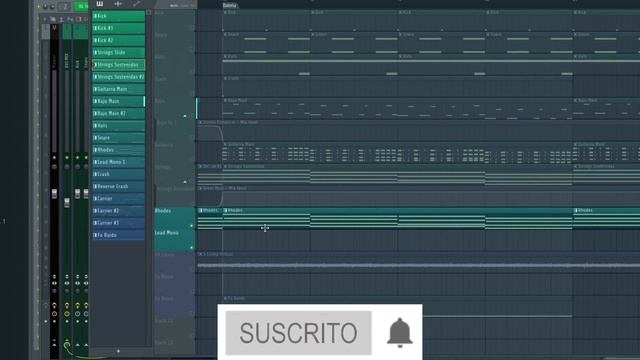The image size is (640, 360).
Task: Click the SUSCRITO subscribe button
Action: pos(298,333)
